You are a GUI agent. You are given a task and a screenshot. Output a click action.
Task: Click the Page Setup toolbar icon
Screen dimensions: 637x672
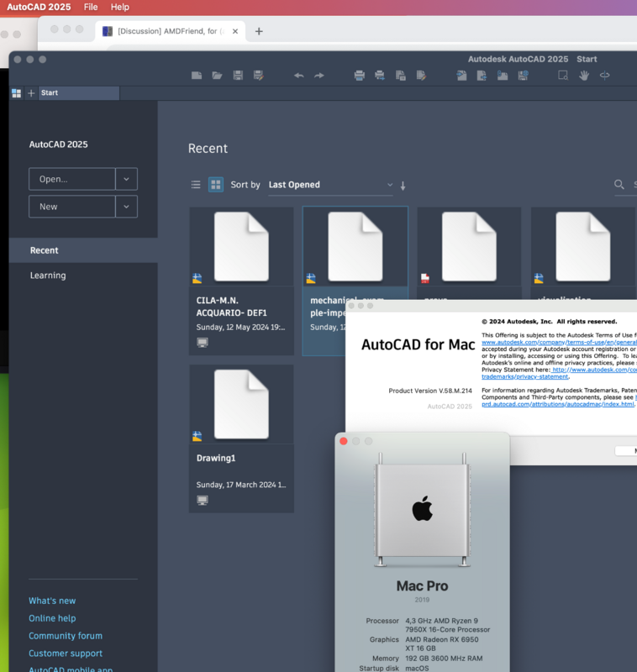(401, 76)
